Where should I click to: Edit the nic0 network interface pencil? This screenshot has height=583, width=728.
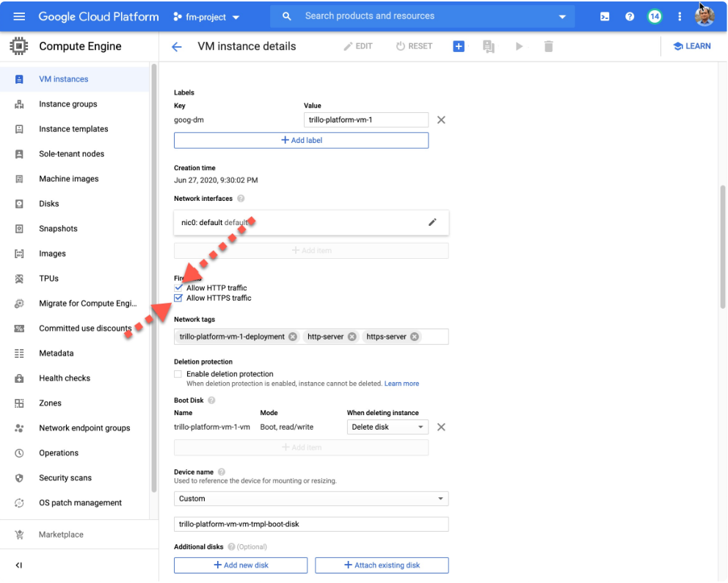432,222
